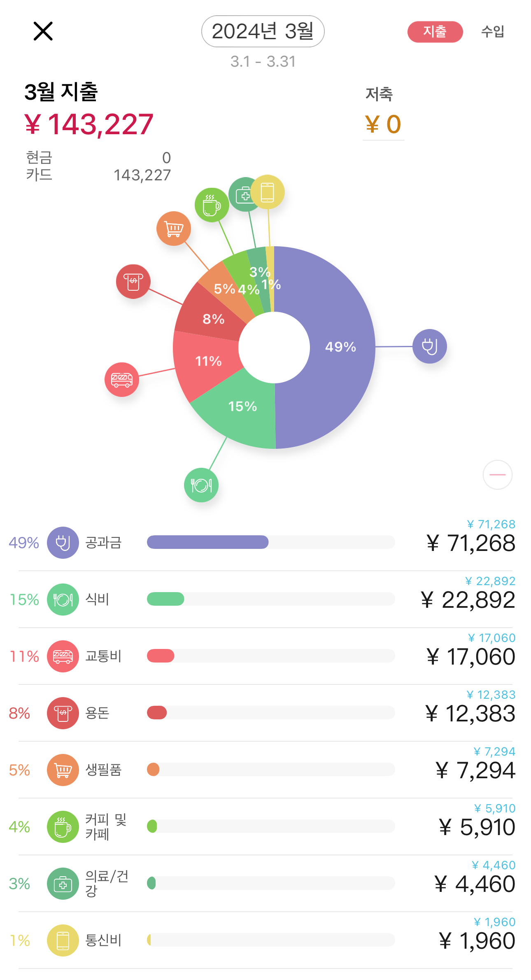
Task: Tap the food plate icon below the pie chart
Action: point(201,485)
